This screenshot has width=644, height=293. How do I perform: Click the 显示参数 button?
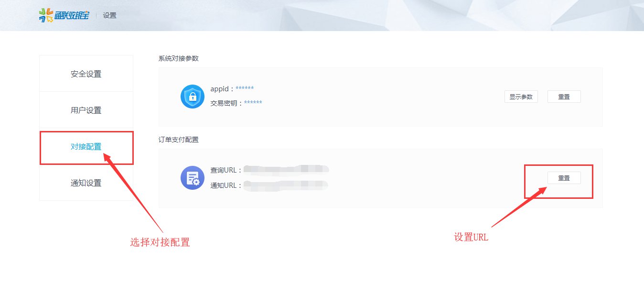(x=521, y=97)
